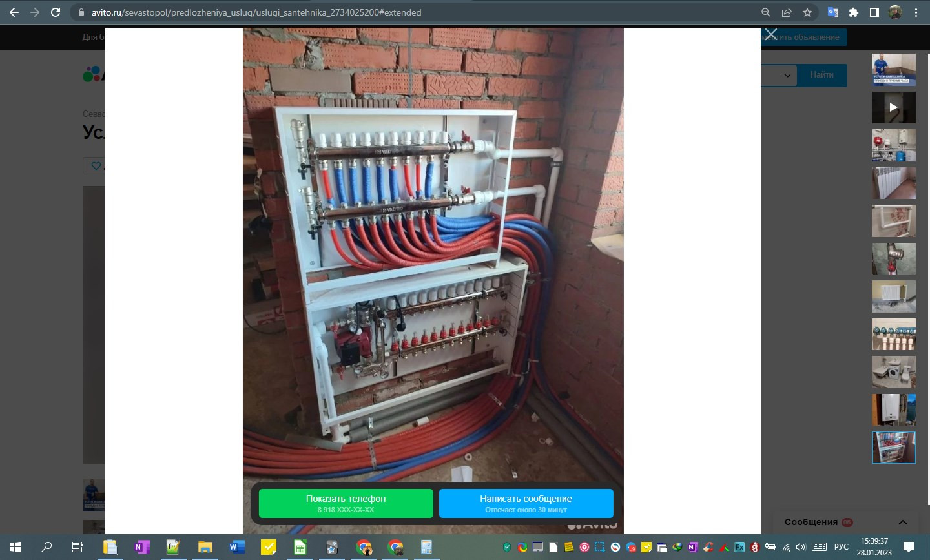The width and height of the screenshot is (930, 560).
Task: Open the Сообщения messages label
Action: 811,522
